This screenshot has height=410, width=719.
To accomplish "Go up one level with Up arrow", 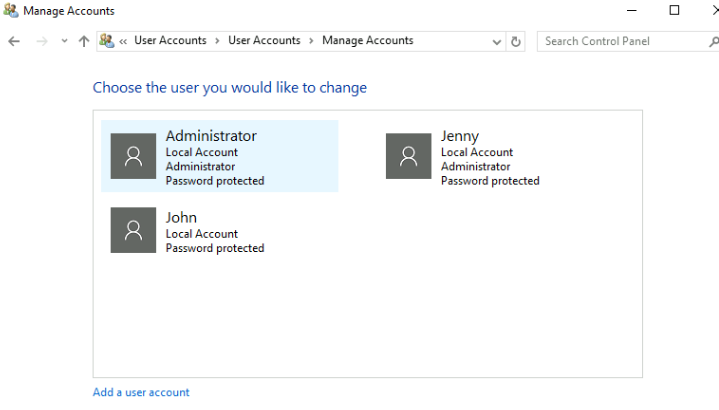I will pyautogui.click(x=83, y=41).
